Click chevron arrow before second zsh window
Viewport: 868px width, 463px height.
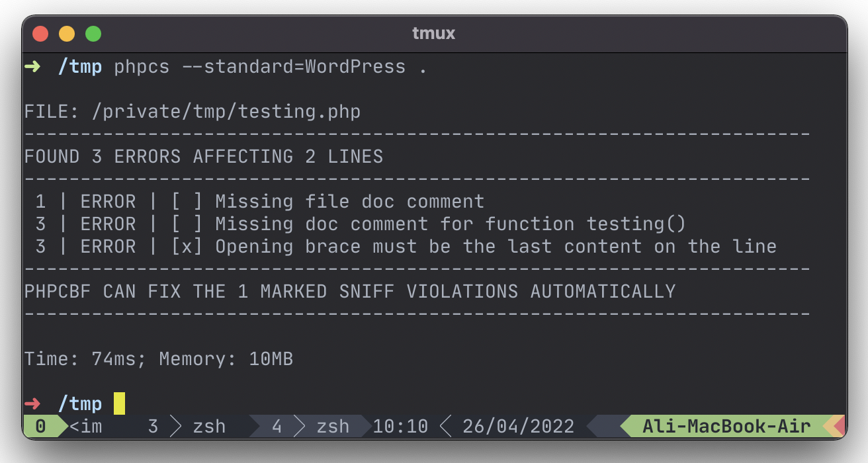(300, 427)
